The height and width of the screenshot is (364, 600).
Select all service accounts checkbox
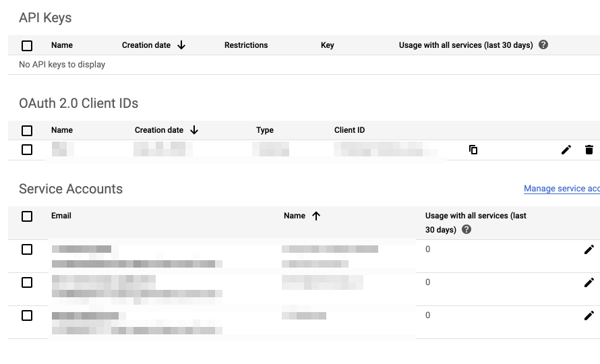click(27, 216)
